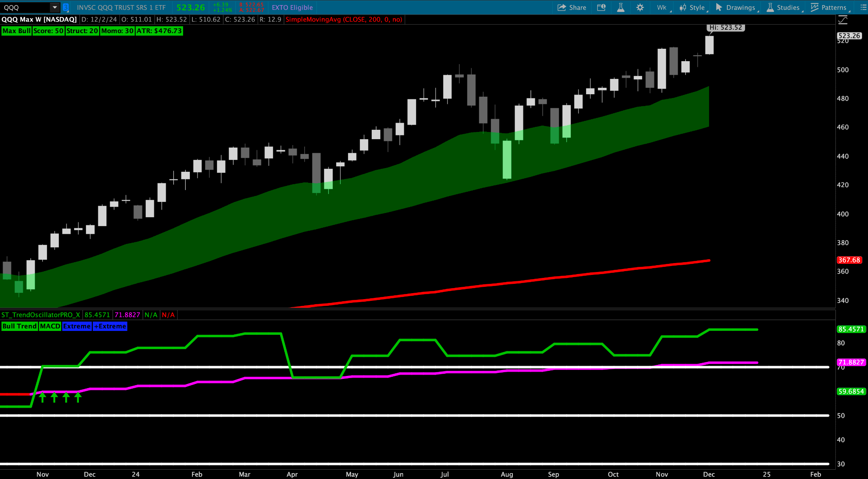The width and height of the screenshot is (868, 479).
Task: Open chart settings gear icon
Action: coord(640,7)
